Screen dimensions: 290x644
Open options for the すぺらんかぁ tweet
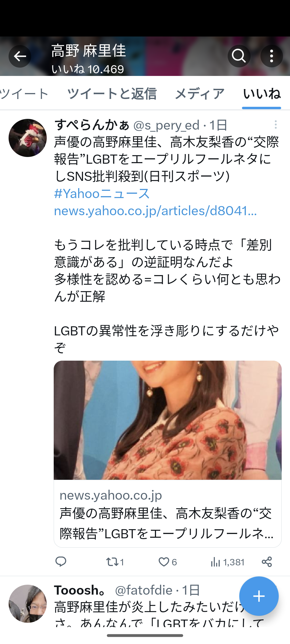tap(275, 125)
